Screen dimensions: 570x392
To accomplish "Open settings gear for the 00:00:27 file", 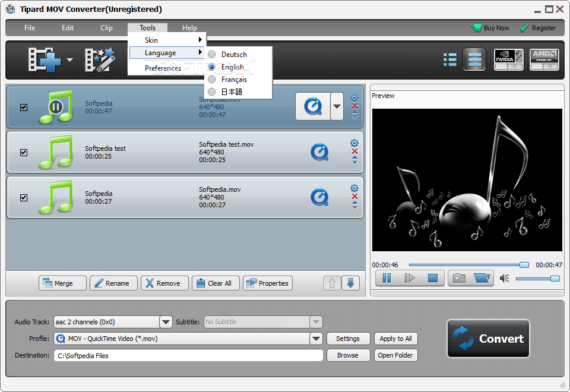I will 354,188.
